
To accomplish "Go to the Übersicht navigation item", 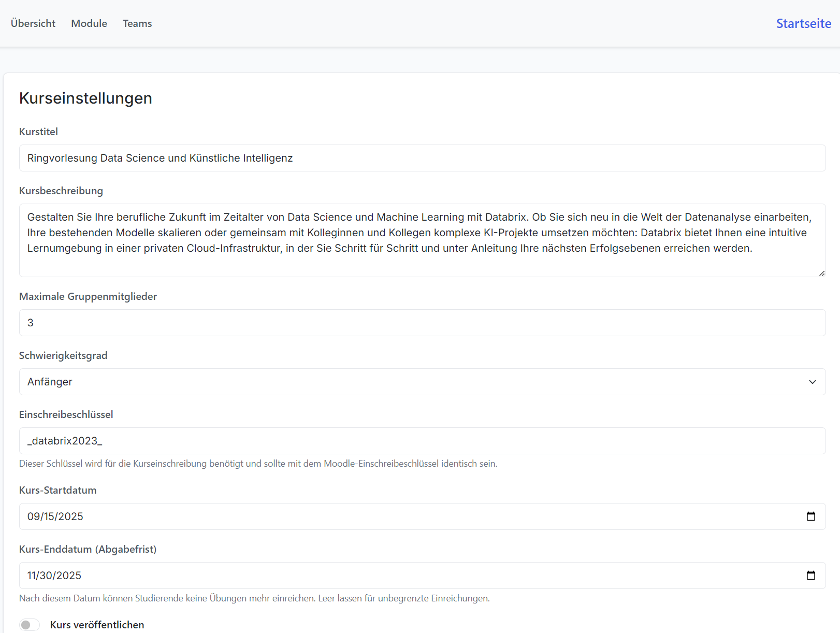I will pyautogui.click(x=33, y=23).
